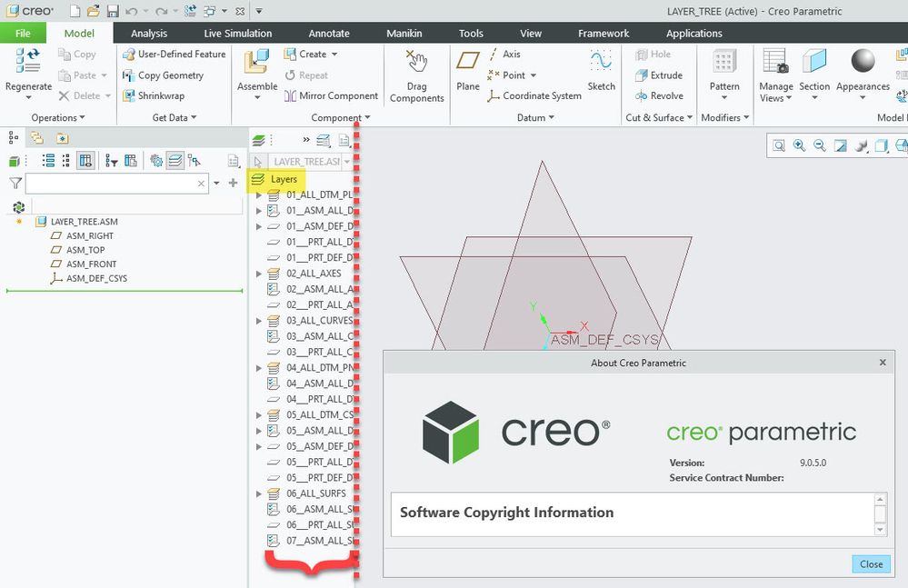
Task: Click Mirror Component
Action: pos(331,96)
